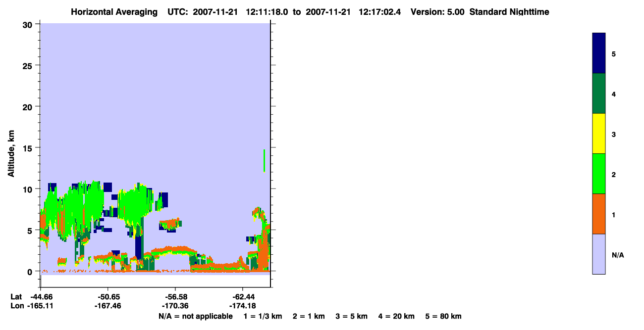Click legend text '2 = 1 km'
This screenshot has width=644, height=330.
point(309,316)
